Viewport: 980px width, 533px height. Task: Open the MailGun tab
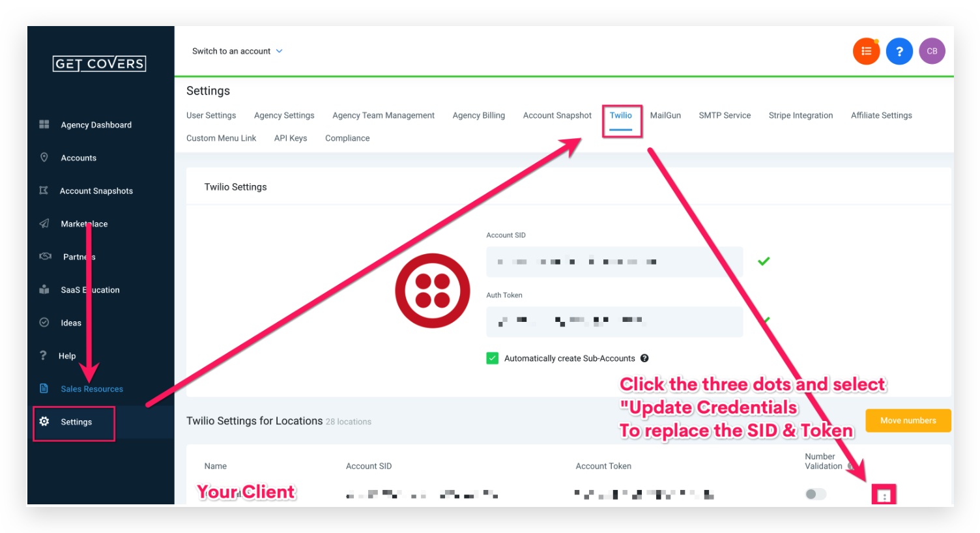click(x=665, y=115)
